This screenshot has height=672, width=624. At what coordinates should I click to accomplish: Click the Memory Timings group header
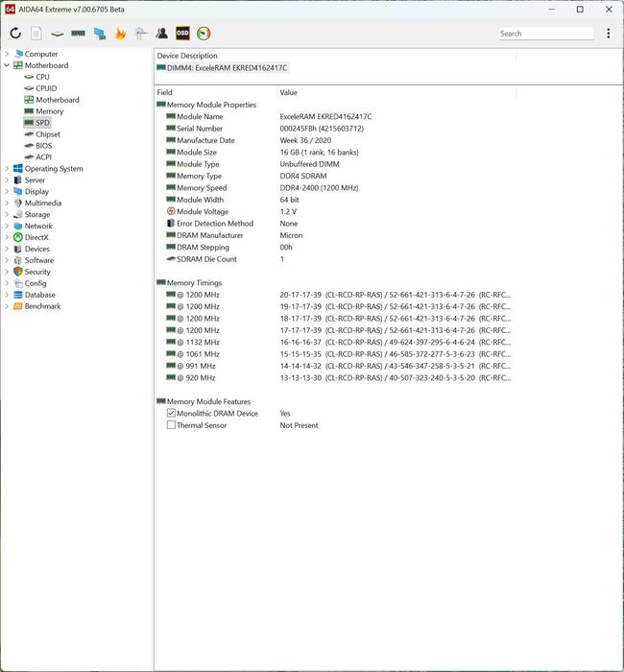click(x=189, y=283)
